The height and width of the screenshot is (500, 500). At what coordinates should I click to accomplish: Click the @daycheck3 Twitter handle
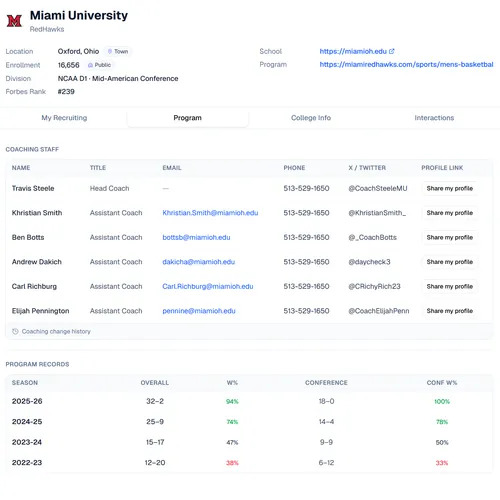[369, 262]
